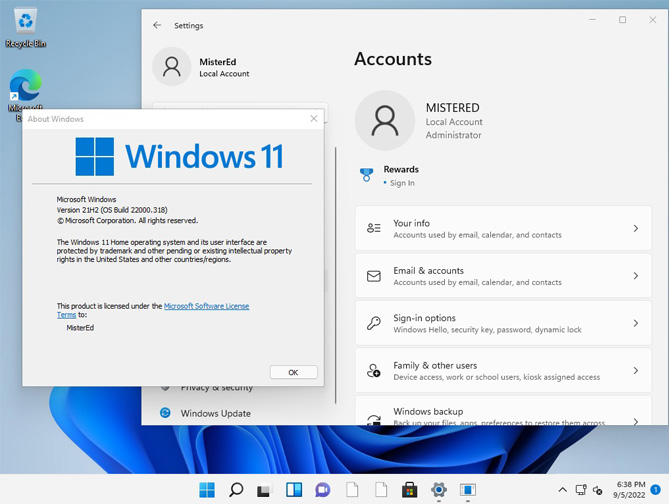Screen dimensions: 669x504
Task: Click the Windows backup sync icon
Action: [374, 420]
